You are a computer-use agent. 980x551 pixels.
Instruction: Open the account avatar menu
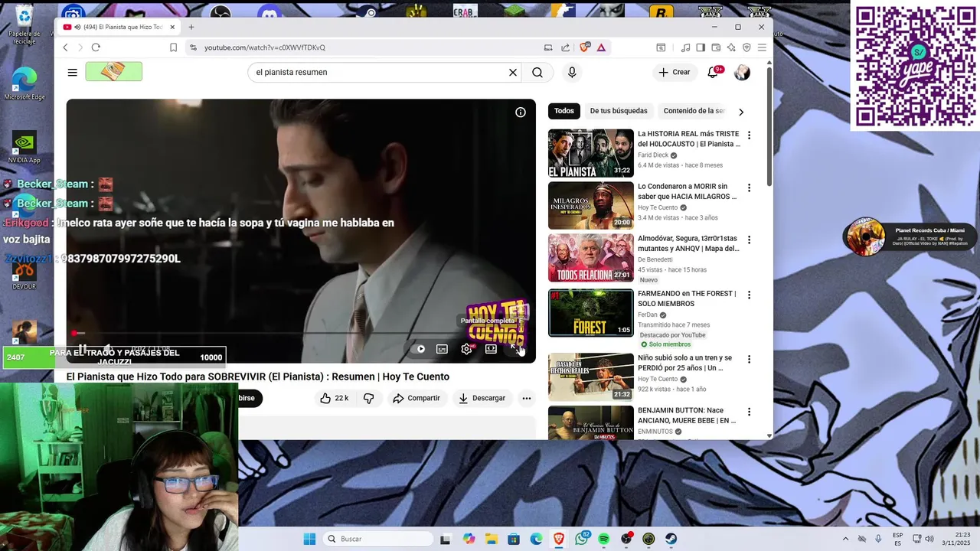(742, 72)
